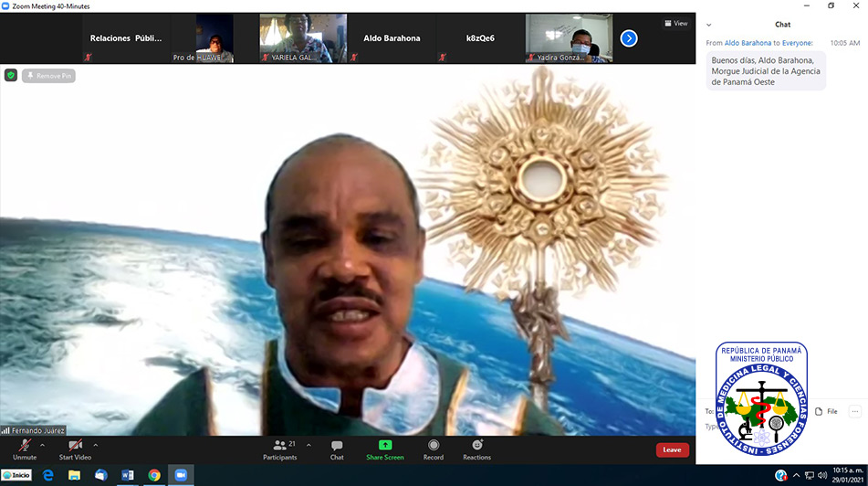Change layout with View button
This screenshot has width=868, height=486.
676,23
